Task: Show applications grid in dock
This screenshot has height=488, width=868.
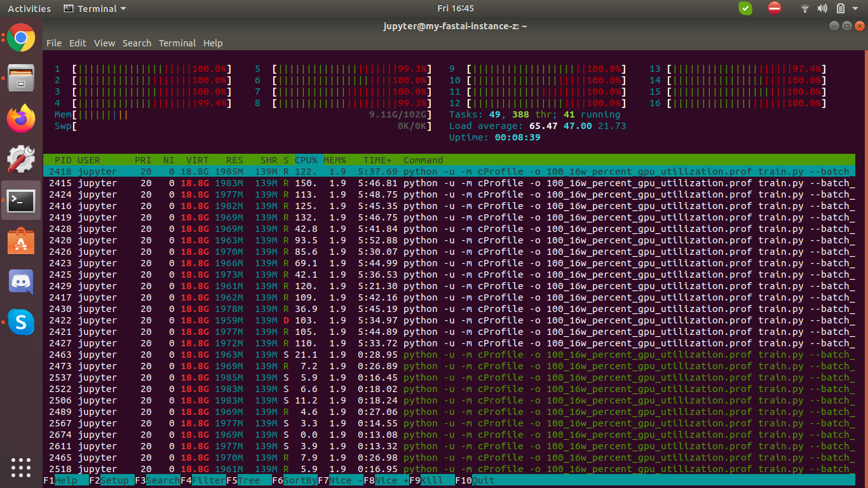Action: pyautogui.click(x=21, y=467)
